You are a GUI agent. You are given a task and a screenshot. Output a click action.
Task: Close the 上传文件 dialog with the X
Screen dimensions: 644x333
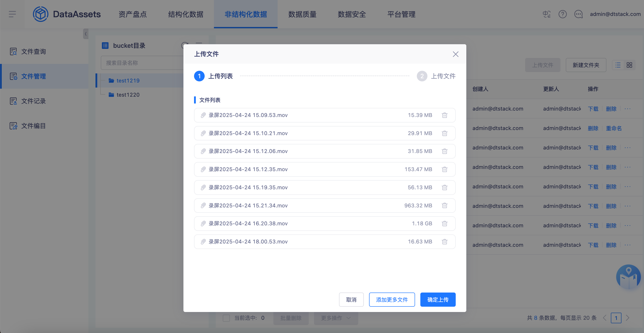455,54
